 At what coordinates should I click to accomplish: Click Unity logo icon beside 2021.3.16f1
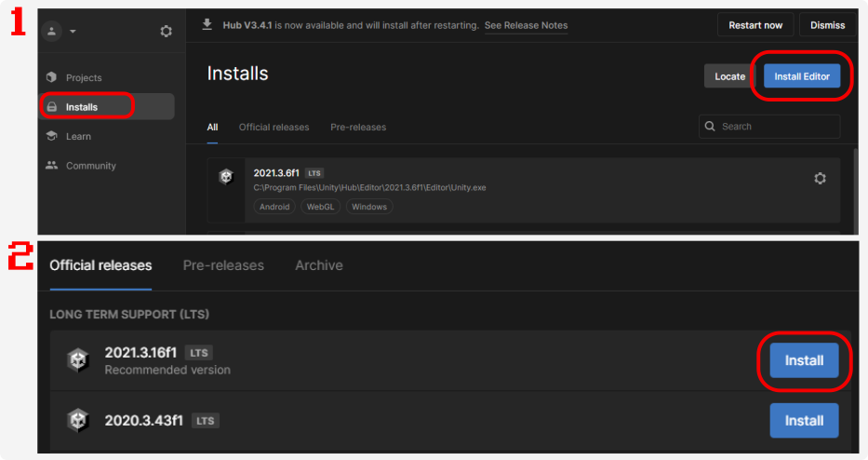pyautogui.click(x=78, y=360)
